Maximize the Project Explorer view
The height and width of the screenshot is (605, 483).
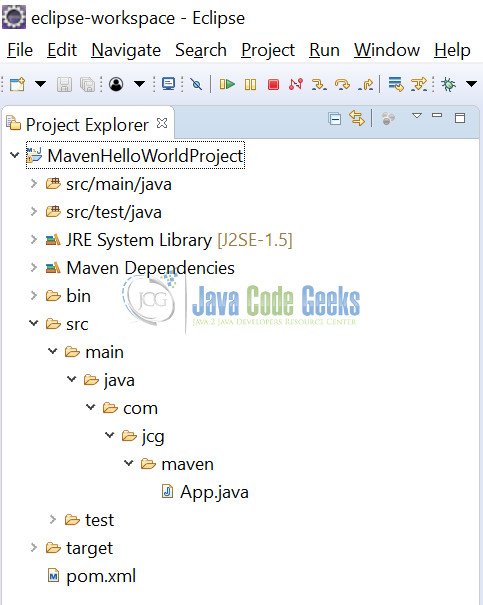coord(460,118)
